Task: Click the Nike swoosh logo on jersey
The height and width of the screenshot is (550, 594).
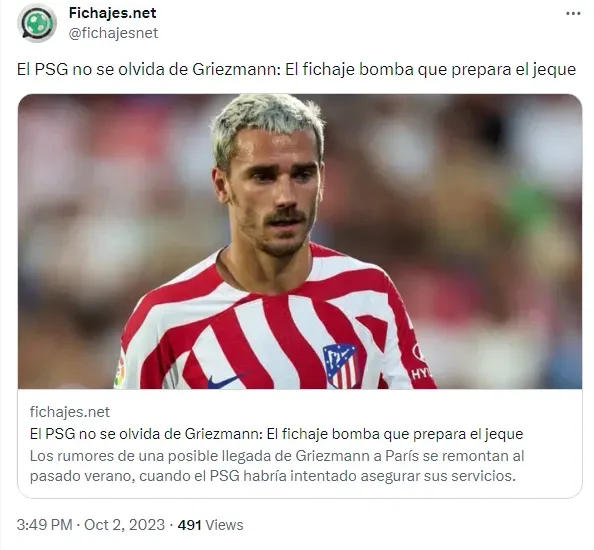Action: click(227, 380)
